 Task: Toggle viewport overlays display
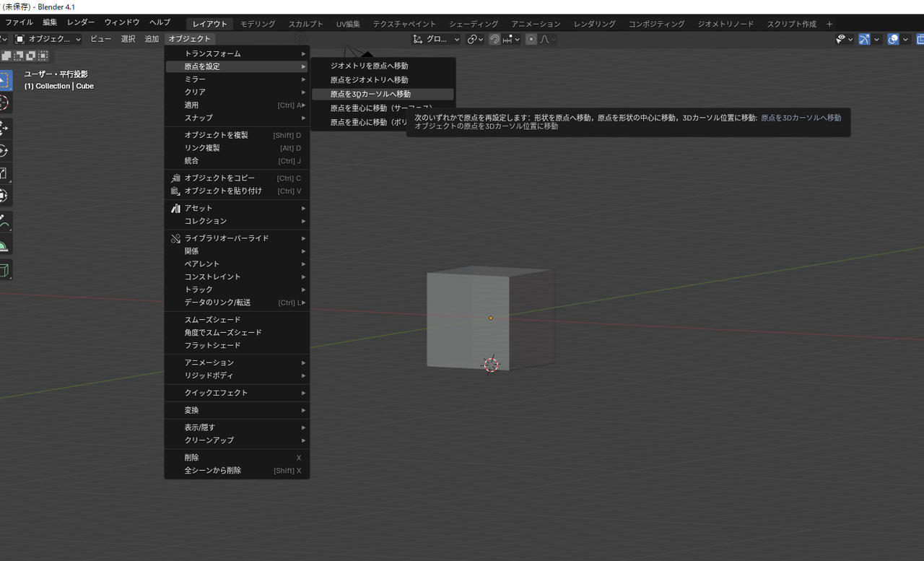click(x=894, y=39)
